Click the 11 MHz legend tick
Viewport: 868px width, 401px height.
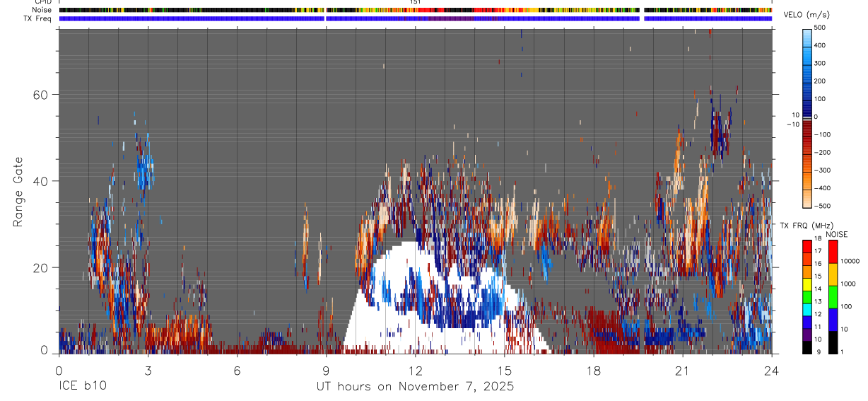819,327
